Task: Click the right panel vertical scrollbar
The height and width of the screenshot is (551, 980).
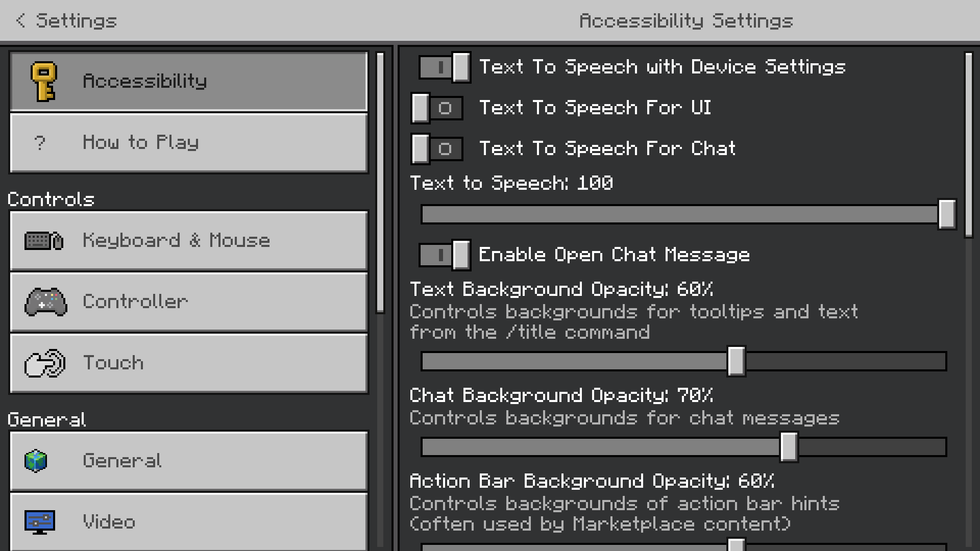Action: click(x=968, y=145)
